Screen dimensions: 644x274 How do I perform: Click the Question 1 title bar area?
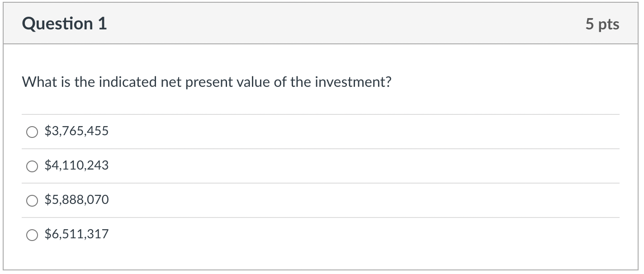pos(317,23)
